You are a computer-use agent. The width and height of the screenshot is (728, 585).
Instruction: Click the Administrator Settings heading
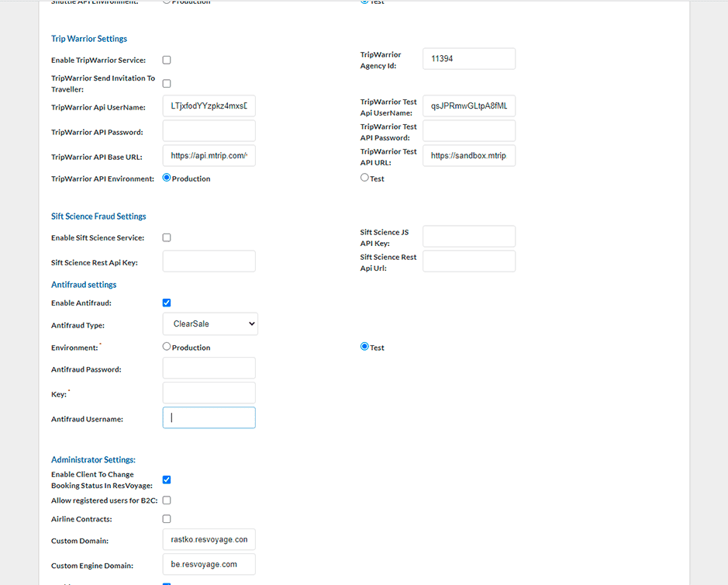pos(93,459)
